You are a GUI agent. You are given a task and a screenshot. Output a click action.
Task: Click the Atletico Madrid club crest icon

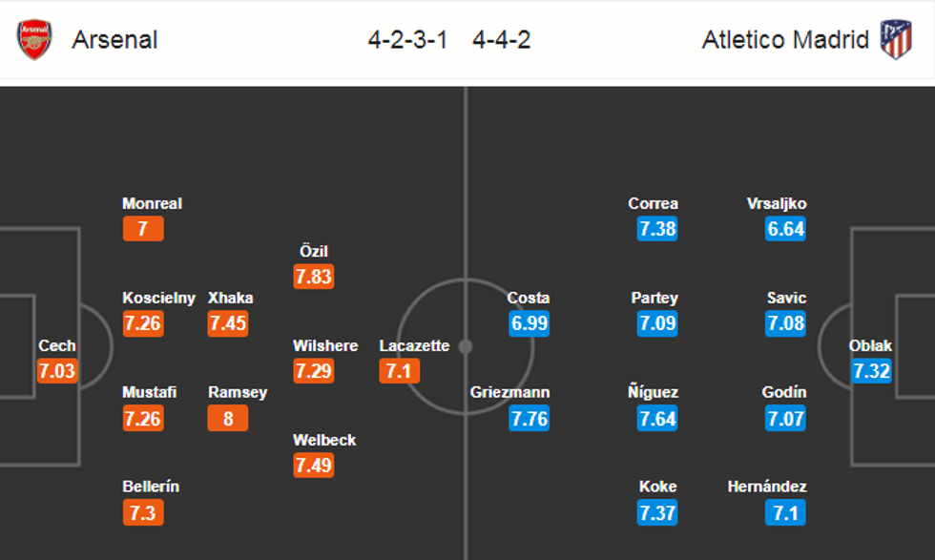pyautogui.click(x=895, y=40)
